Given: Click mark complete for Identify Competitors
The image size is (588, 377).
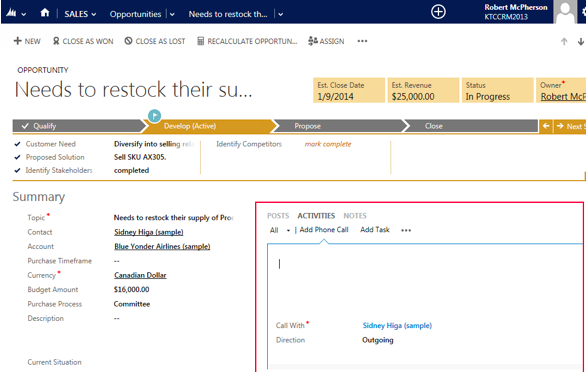Looking at the screenshot, I should [x=328, y=144].
